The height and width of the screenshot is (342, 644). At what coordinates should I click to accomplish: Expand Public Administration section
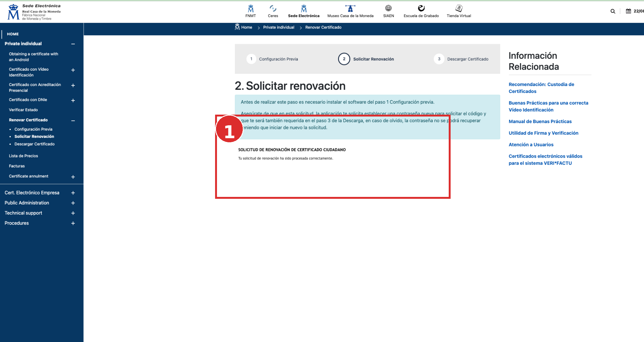click(x=73, y=203)
